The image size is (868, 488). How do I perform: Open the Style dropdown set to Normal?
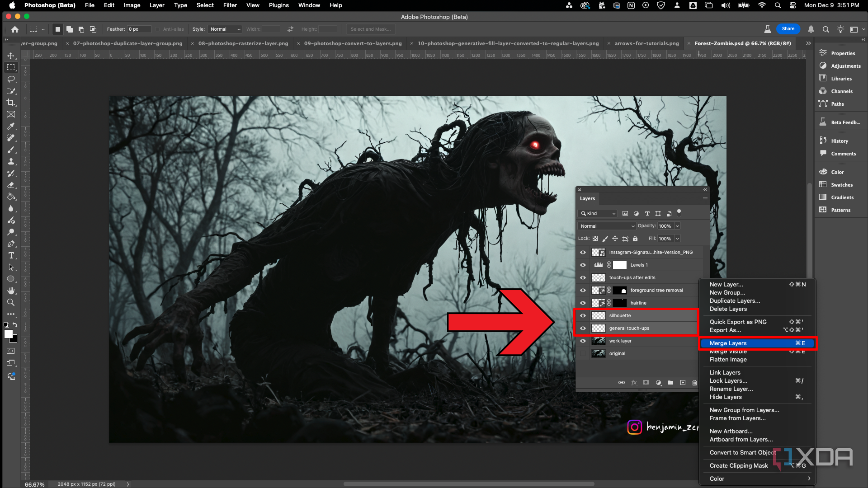click(x=225, y=29)
